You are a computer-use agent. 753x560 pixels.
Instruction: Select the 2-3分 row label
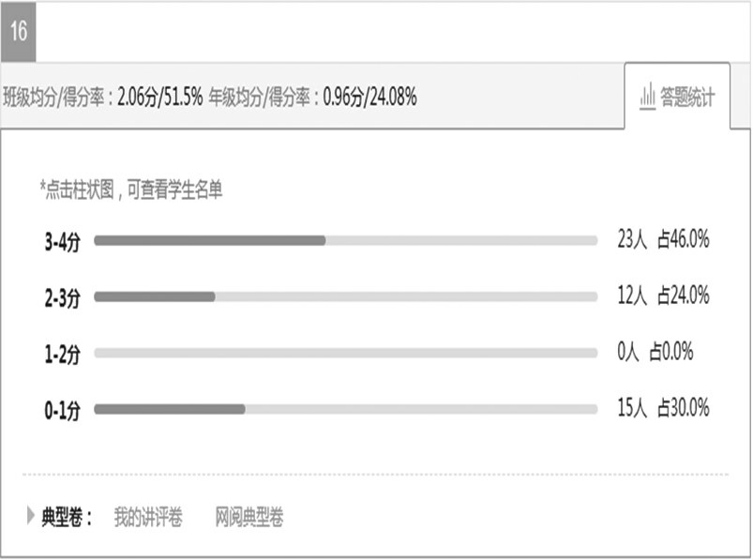(63, 297)
